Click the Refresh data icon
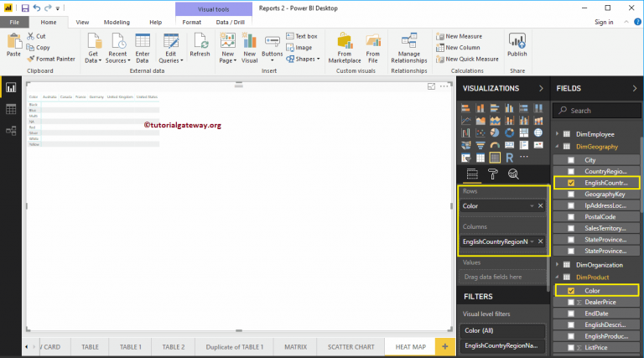 [200, 44]
